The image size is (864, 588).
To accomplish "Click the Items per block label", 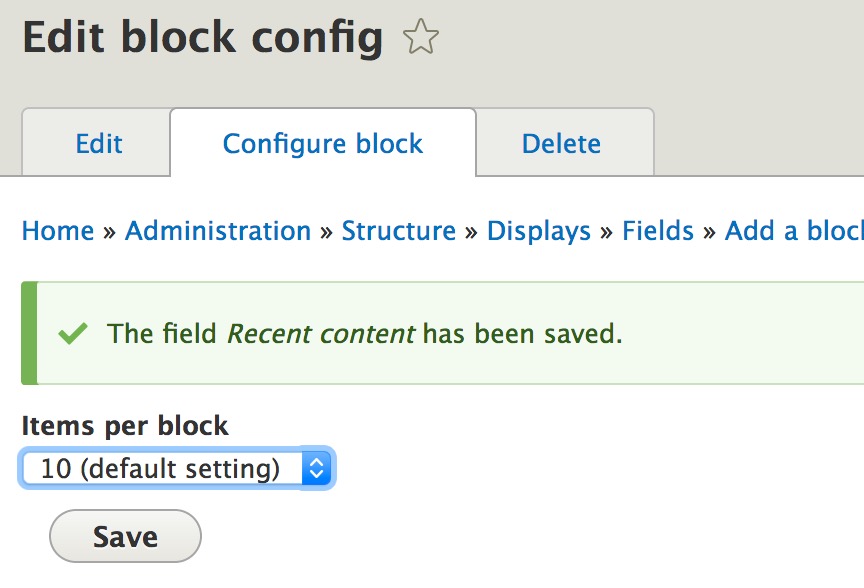I will 125,425.
